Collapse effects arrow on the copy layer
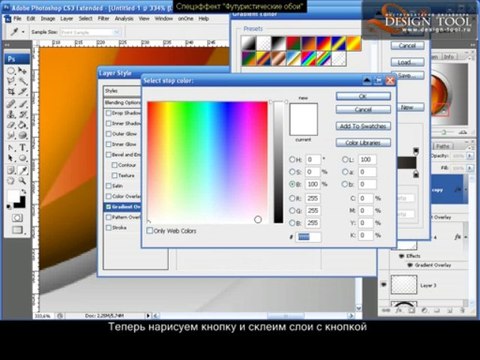480x360 pixels. pos(466,189)
